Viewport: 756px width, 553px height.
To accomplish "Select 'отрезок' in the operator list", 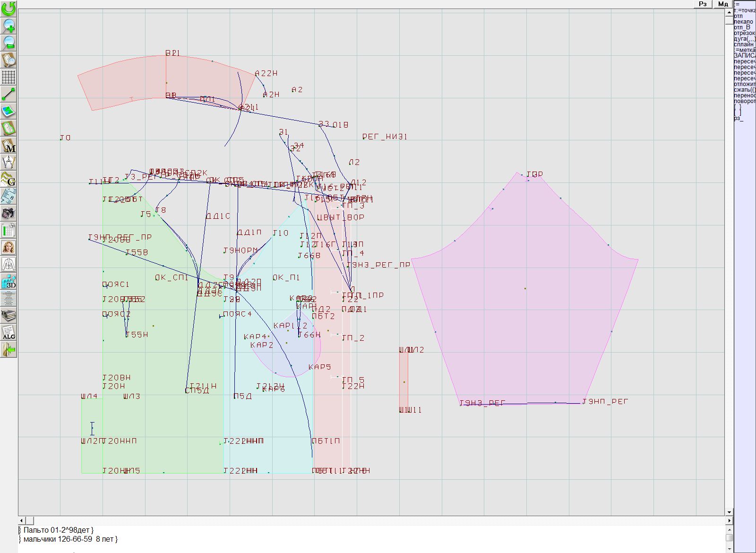I will click(745, 33).
